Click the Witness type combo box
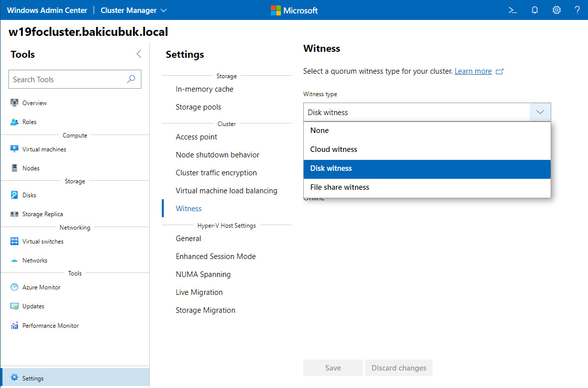Image resolution: width=588 pixels, height=388 pixels. click(427, 112)
